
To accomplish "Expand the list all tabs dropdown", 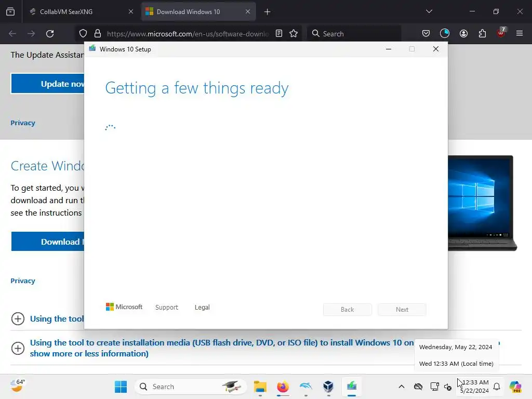I will (429, 11).
